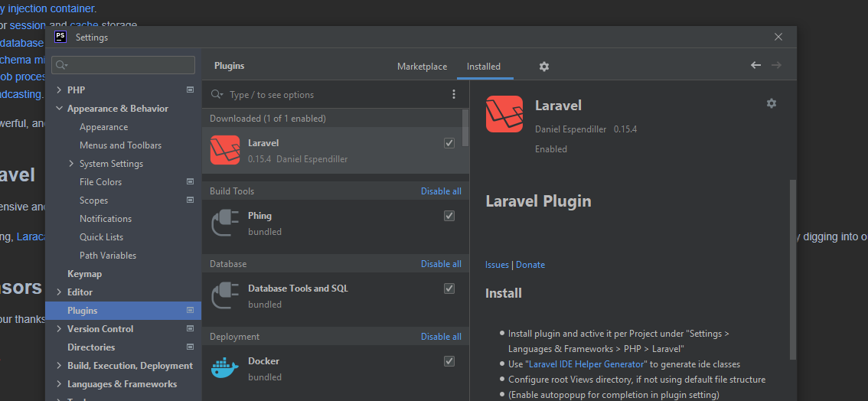Expand the Editor settings node
Screen dimensions: 868x401
[60, 292]
